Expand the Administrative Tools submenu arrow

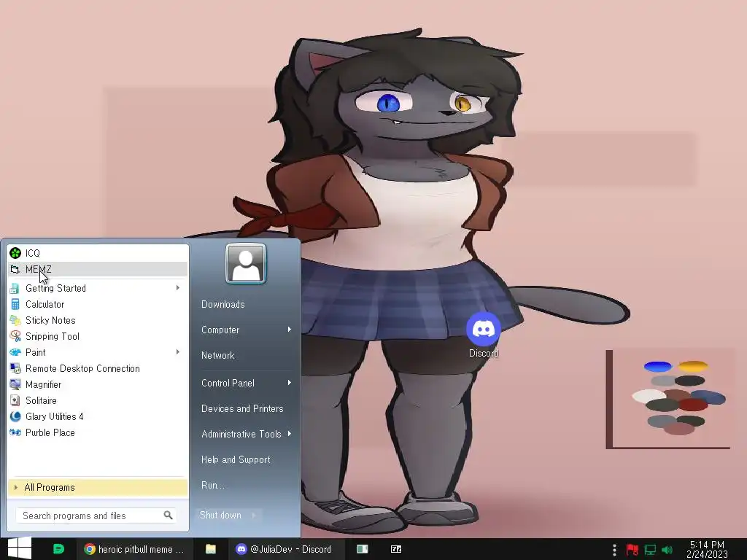click(289, 434)
